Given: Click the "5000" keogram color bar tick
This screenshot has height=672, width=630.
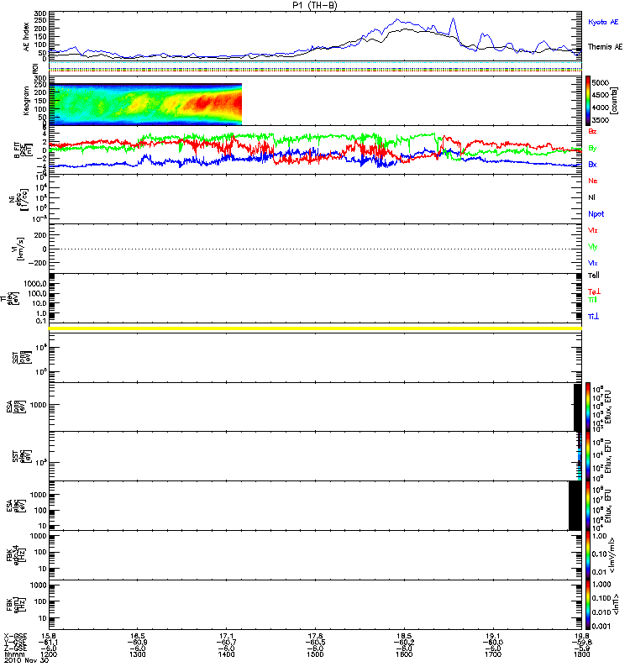Looking at the screenshot, I should (x=600, y=82).
